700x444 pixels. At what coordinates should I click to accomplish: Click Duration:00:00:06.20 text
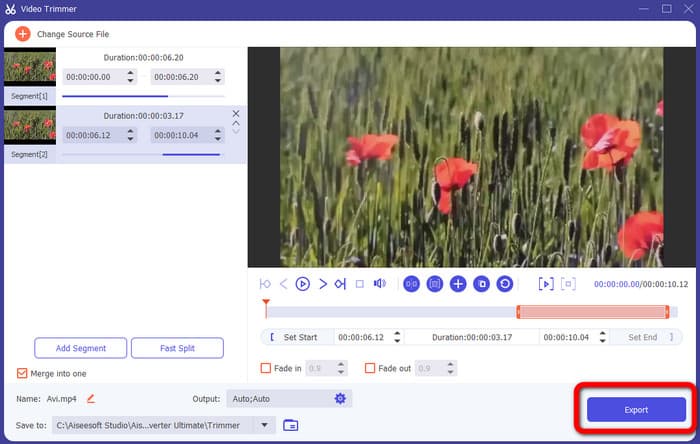click(x=143, y=58)
